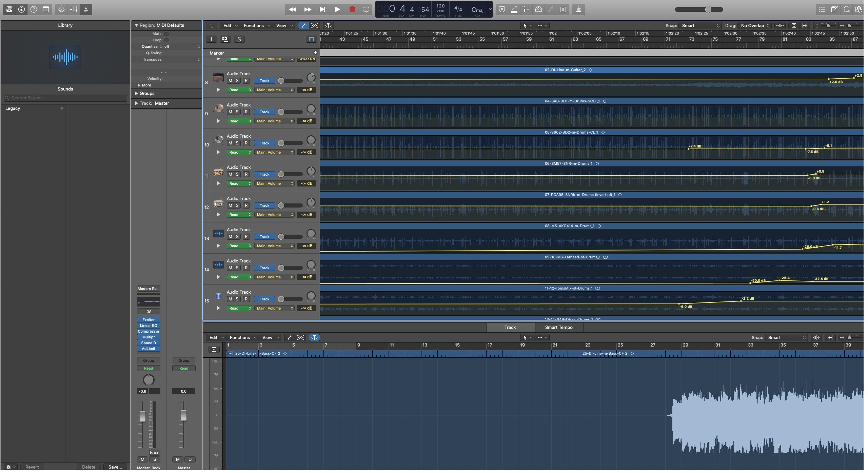This screenshot has width=868, height=473.
Task: Toggle Cycle loop mode
Action: click(366, 9)
